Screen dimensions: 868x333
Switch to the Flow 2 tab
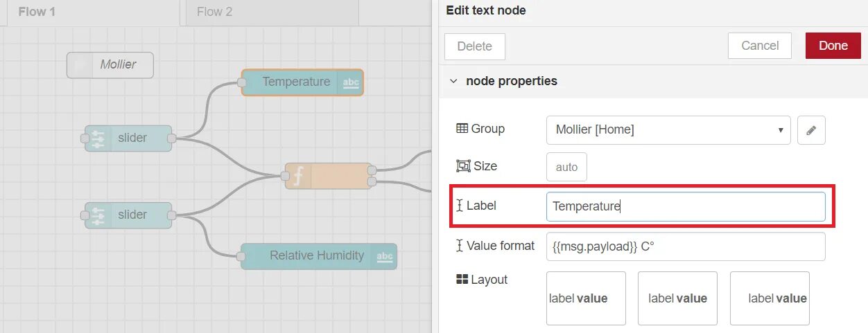215,12
